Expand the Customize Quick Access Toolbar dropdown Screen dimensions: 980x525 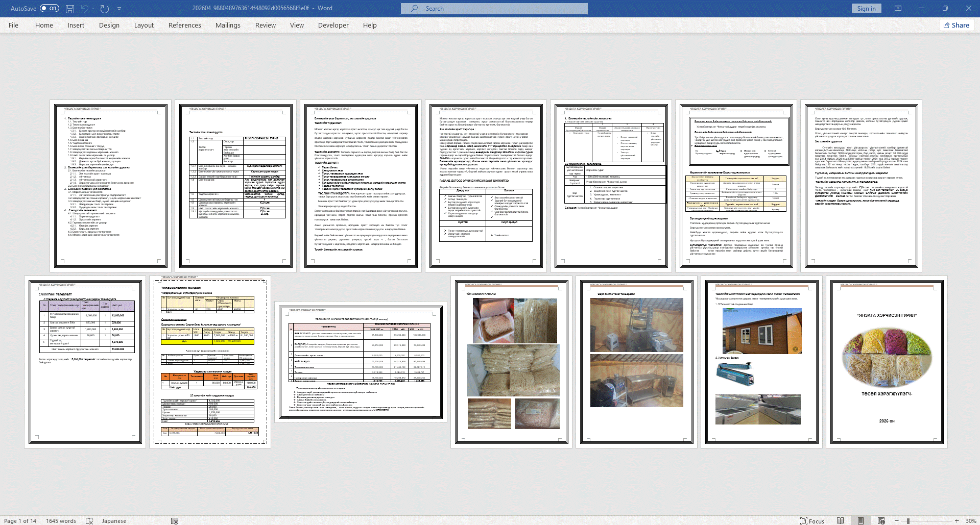(x=119, y=9)
